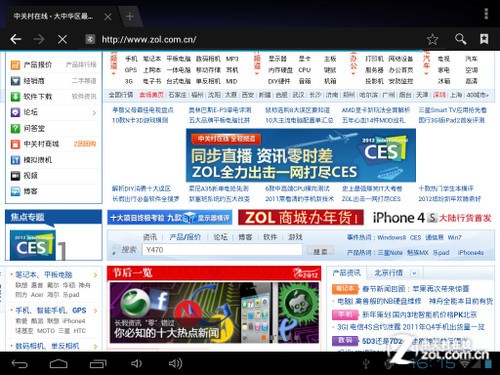Open the CPU category link
The height and width of the screenshot is (375, 500).
(304, 70)
